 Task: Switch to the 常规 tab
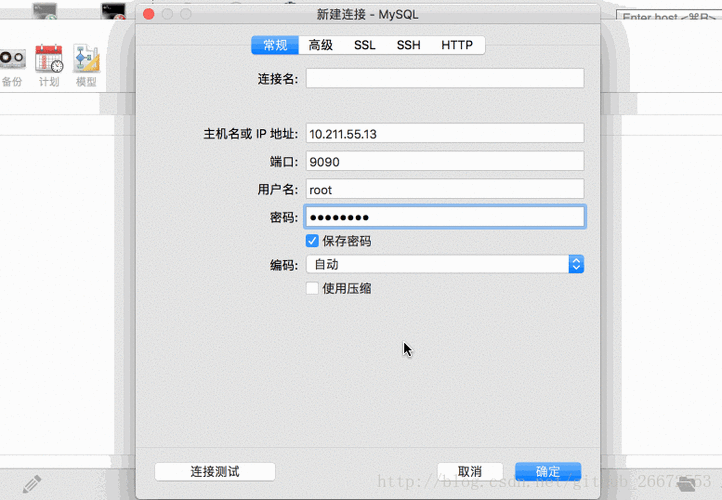[x=275, y=45]
